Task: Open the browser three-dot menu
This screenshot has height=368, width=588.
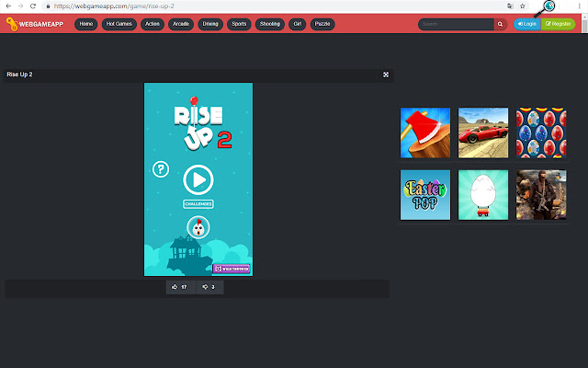Action: pyautogui.click(x=580, y=6)
